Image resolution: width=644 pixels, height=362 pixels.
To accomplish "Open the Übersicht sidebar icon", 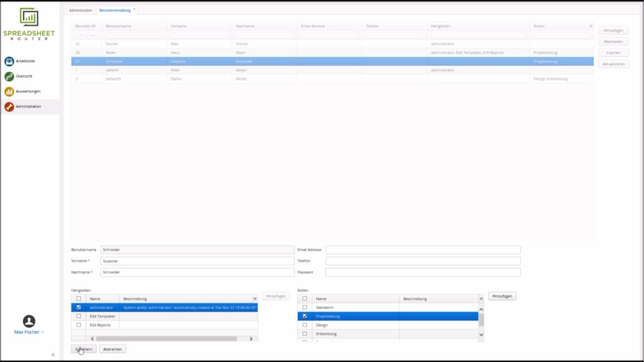I will tap(9, 76).
